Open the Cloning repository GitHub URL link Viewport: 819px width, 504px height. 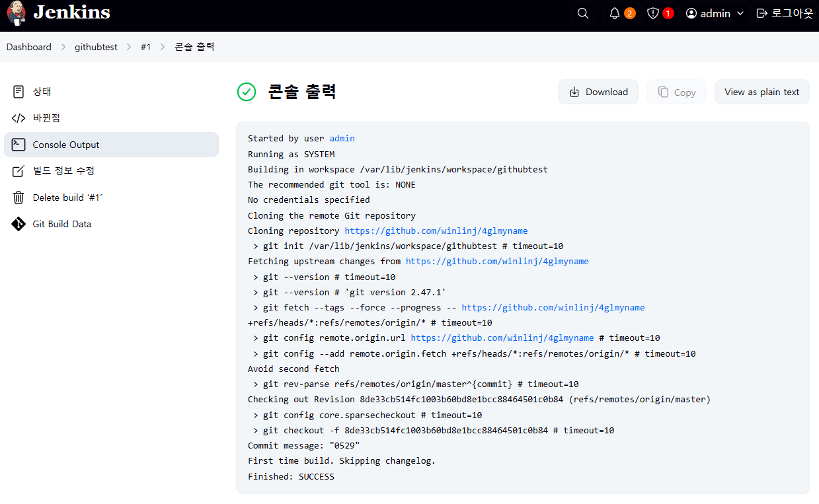tap(436, 231)
